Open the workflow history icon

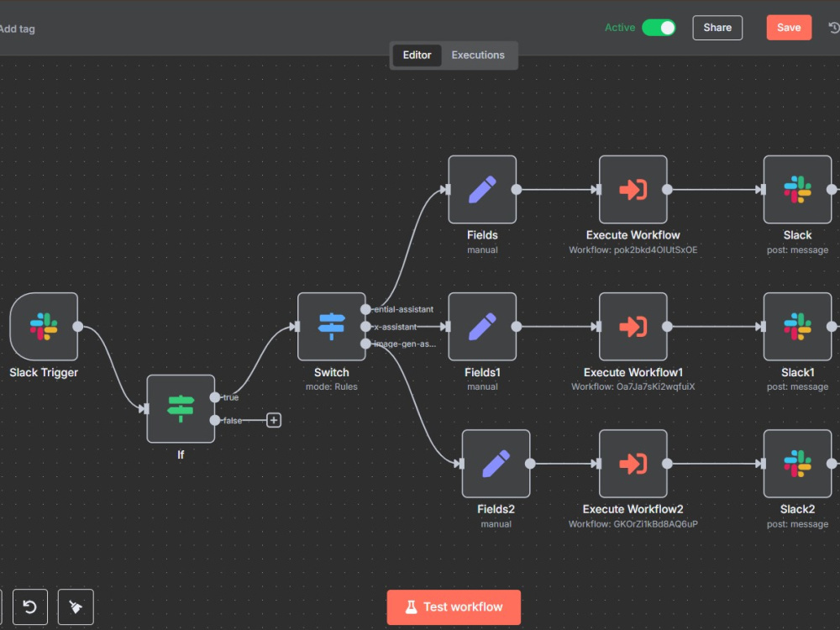tap(834, 28)
